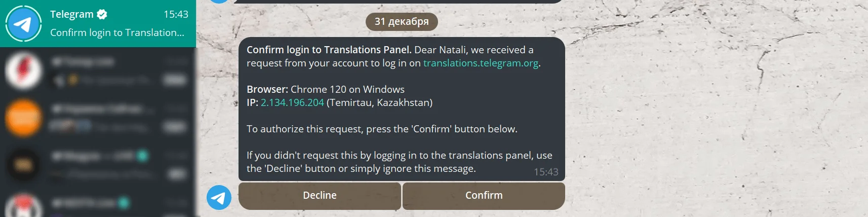
Task: Select the "Confirm login to Translation..." chat preview
Action: pos(117,32)
